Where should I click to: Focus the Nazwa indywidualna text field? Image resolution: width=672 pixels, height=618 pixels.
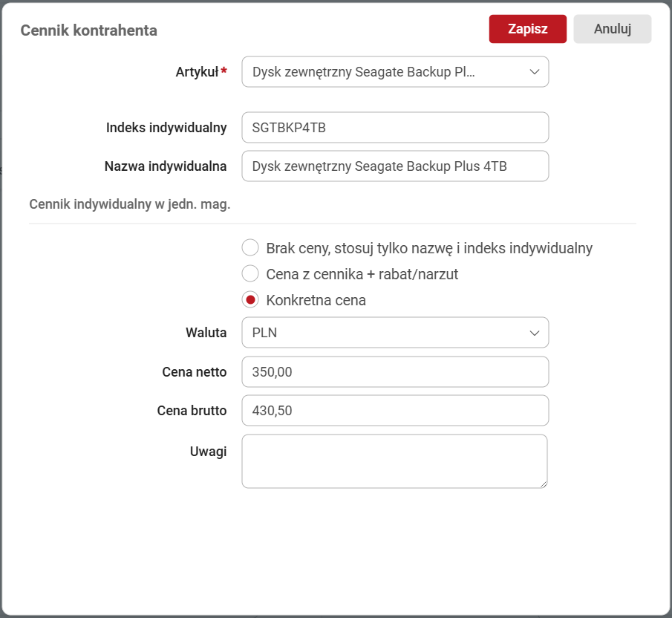click(394, 166)
